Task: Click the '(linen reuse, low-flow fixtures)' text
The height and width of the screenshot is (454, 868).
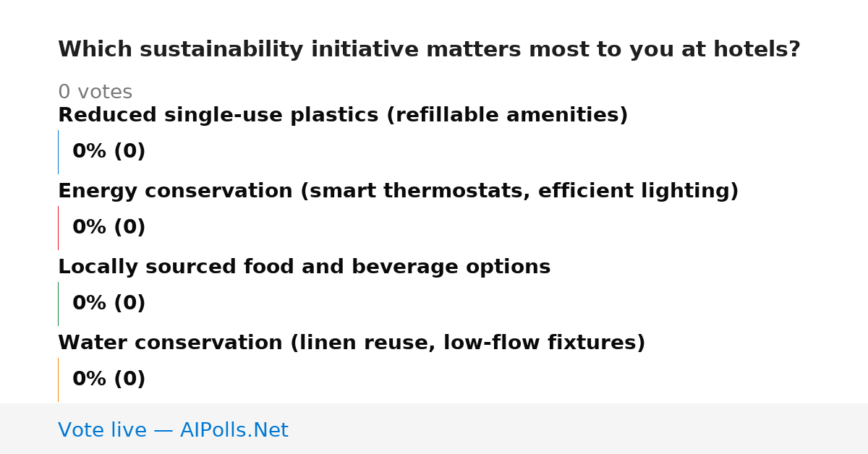Action: (467, 343)
